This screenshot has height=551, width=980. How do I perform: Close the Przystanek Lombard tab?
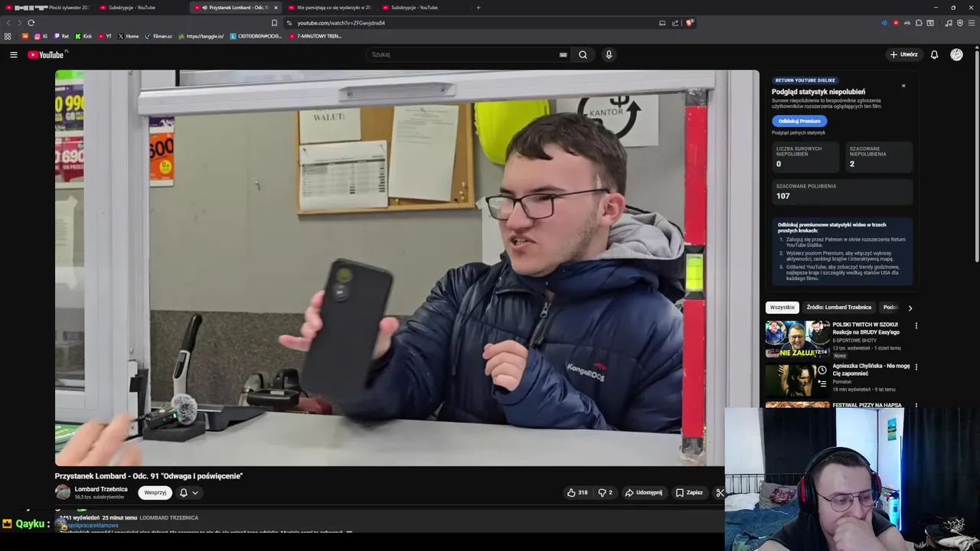coord(276,8)
